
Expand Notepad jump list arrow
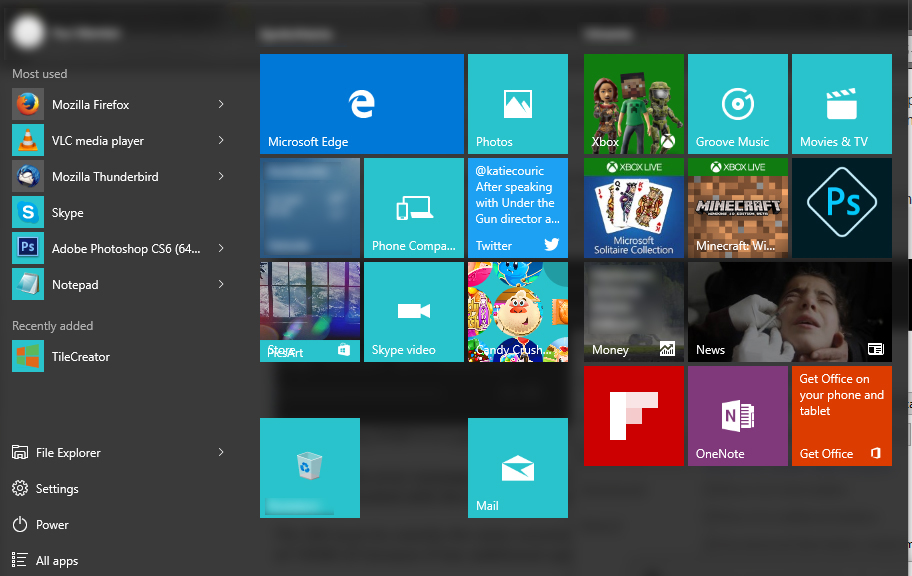pyautogui.click(x=221, y=285)
